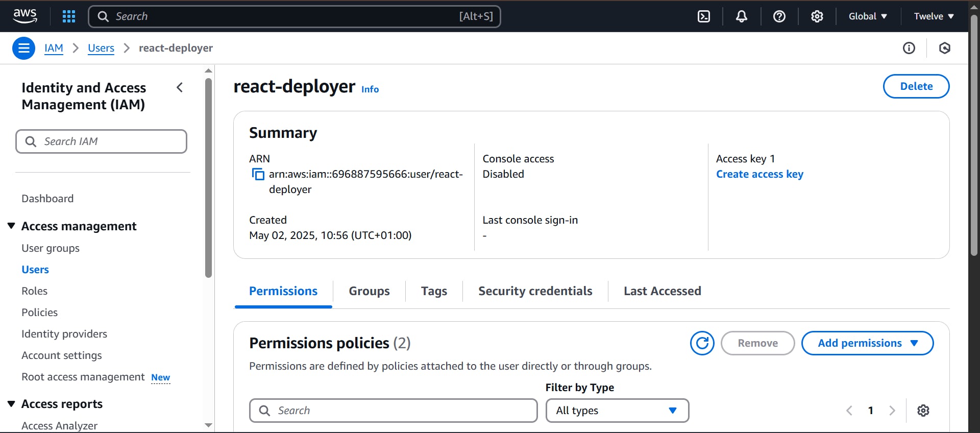
Task: Open Roles in the sidebar
Action: (x=34, y=291)
